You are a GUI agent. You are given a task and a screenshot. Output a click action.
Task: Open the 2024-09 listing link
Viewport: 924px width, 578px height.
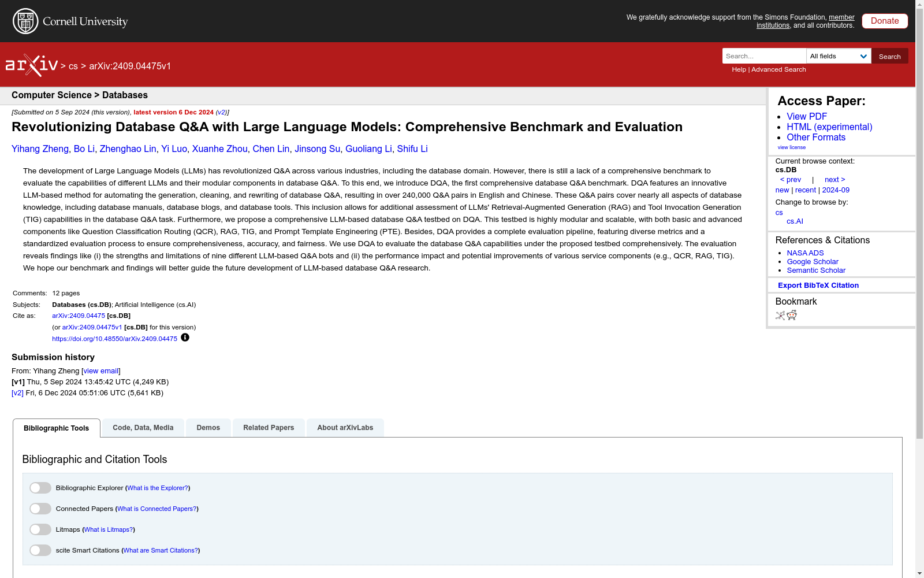pyautogui.click(x=836, y=190)
